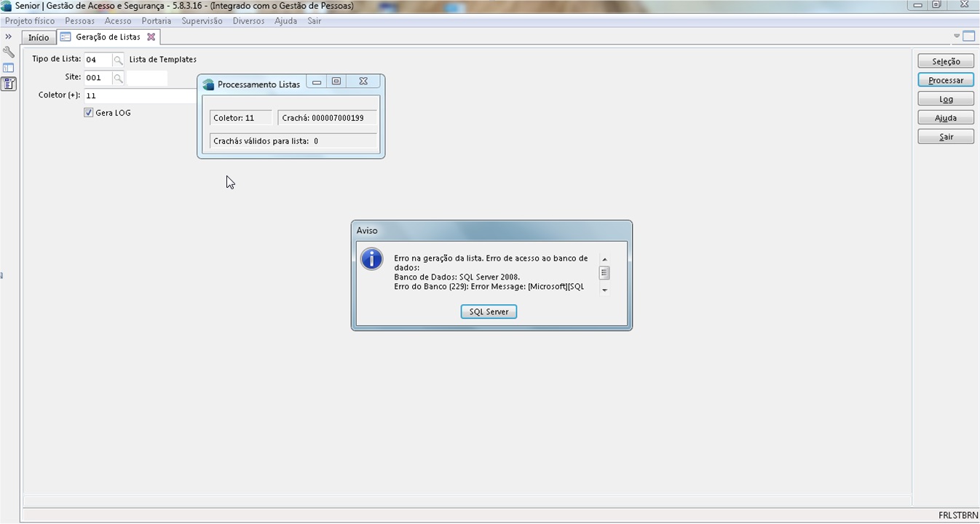Click the blue info icon in Aviso
980x524 pixels.
(371, 259)
